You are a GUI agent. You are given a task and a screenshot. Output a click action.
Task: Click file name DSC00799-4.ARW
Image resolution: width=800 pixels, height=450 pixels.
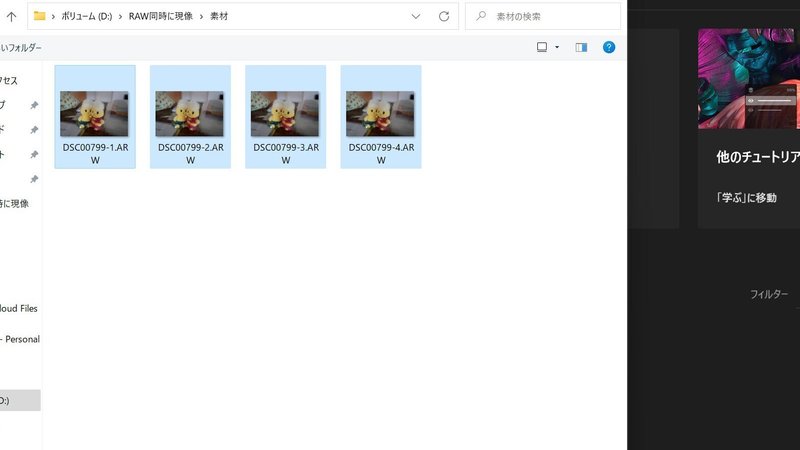coord(382,154)
